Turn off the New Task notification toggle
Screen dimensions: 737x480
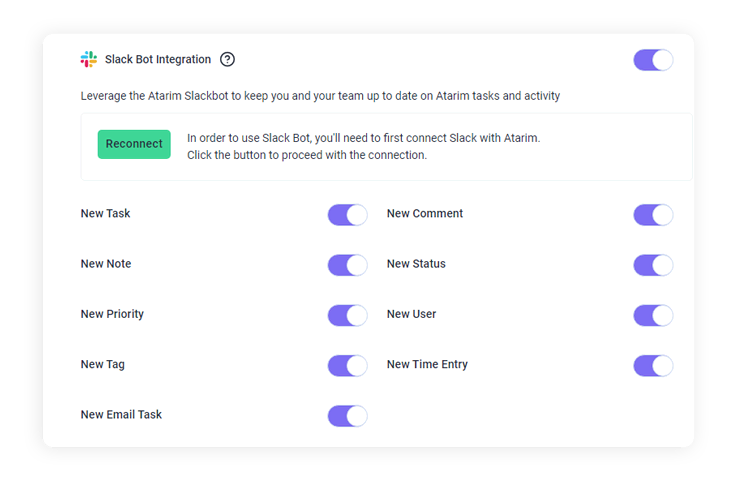[x=347, y=215]
